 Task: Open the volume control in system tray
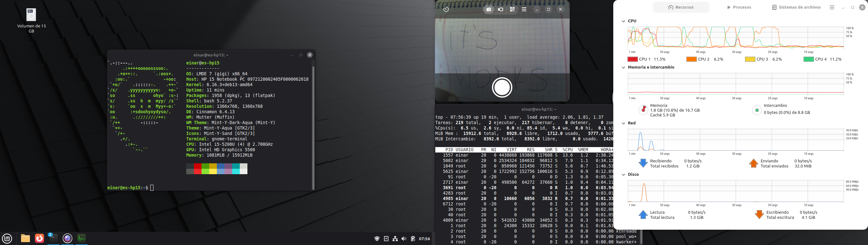tap(404, 239)
